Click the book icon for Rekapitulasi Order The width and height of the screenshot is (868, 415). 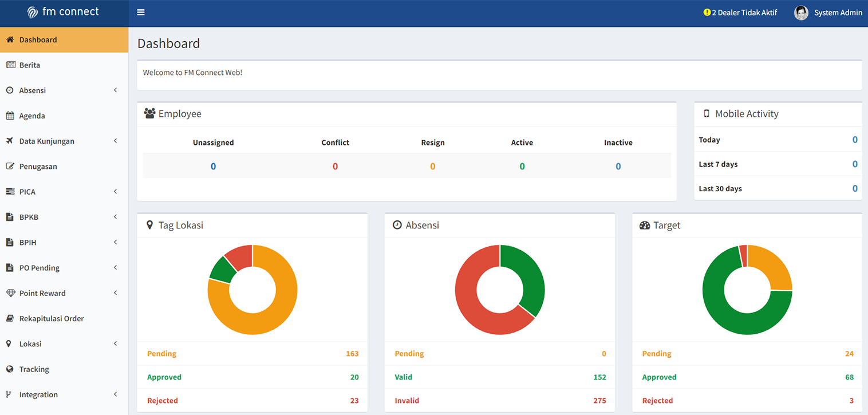click(10, 318)
